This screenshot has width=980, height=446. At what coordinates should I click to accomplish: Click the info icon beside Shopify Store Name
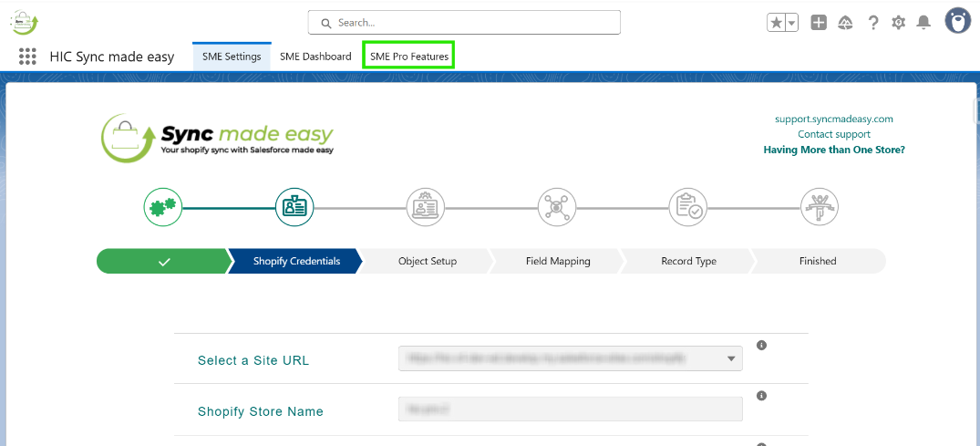coord(761,395)
